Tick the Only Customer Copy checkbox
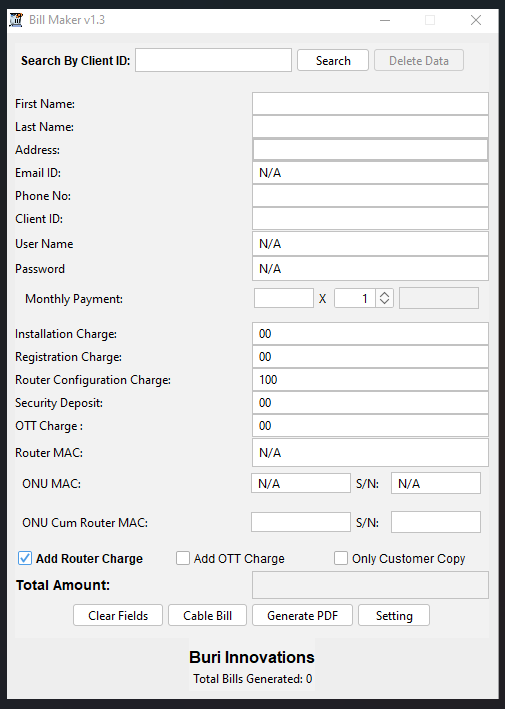Screen dimensions: 505x709 click(341, 558)
